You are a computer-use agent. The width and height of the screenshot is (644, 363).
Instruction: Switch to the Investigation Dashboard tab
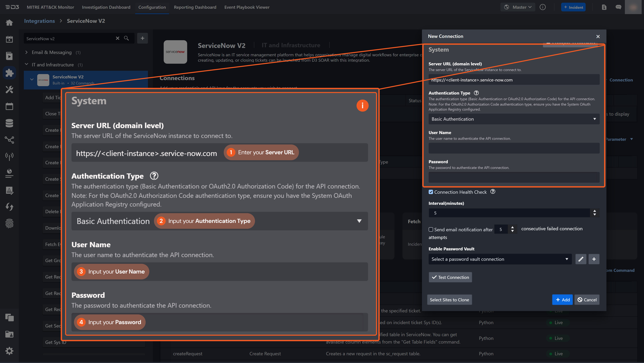tap(106, 7)
